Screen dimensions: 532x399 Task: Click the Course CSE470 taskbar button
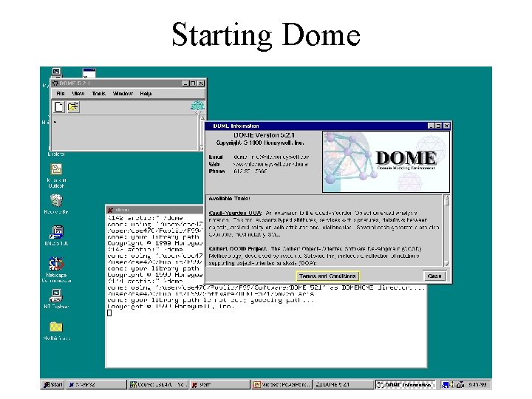[158, 384]
